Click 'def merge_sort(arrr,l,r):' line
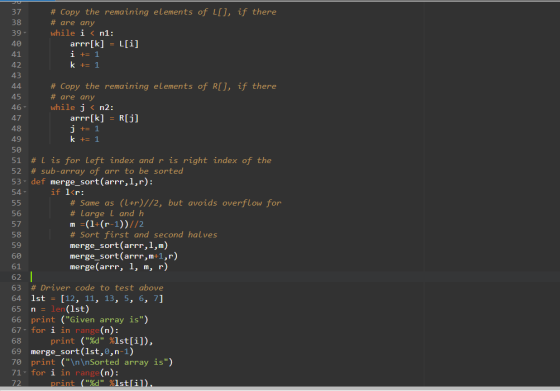 click(92, 182)
